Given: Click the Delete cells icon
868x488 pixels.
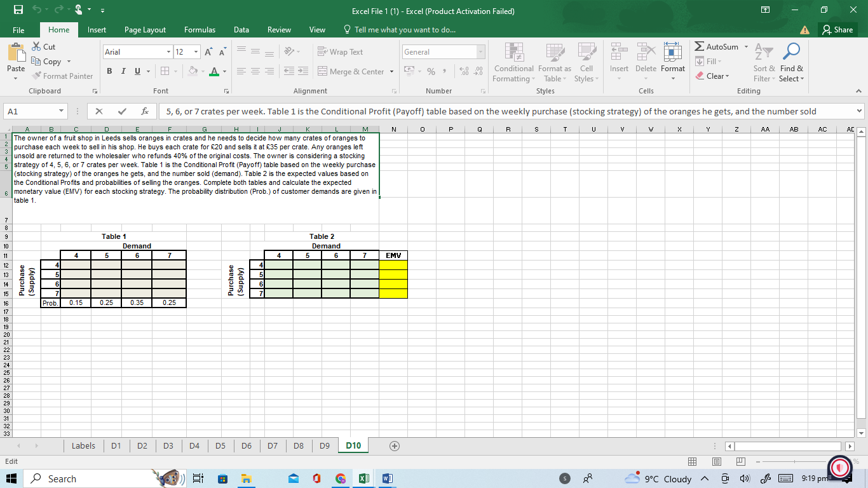Looking at the screenshot, I should pos(646,53).
